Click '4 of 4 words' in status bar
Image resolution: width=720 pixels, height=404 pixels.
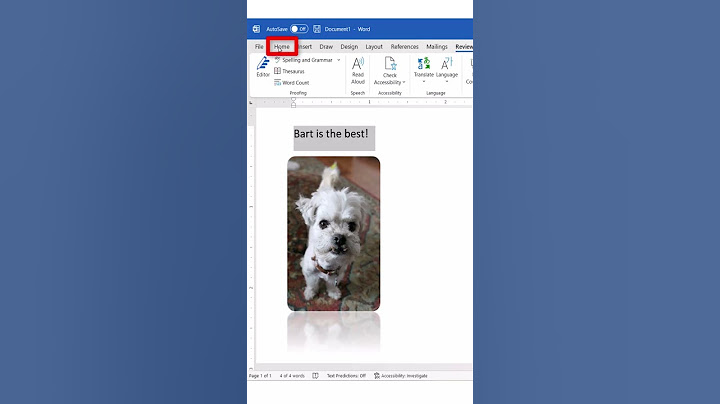(x=292, y=376)
